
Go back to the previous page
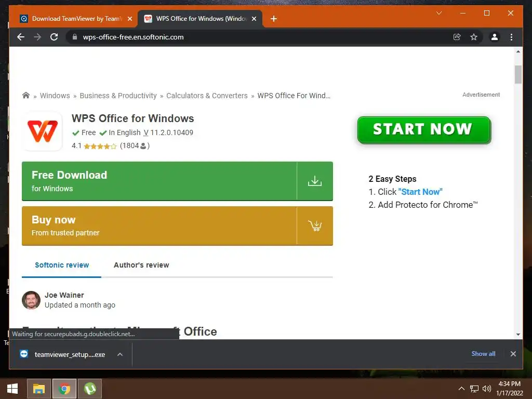click(x=21, y=37)
